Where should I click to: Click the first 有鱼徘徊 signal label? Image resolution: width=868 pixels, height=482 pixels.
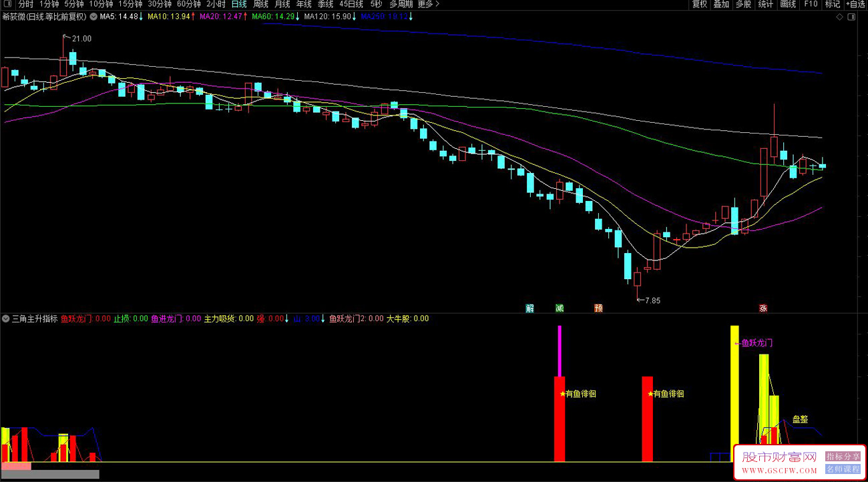[580, 394]
